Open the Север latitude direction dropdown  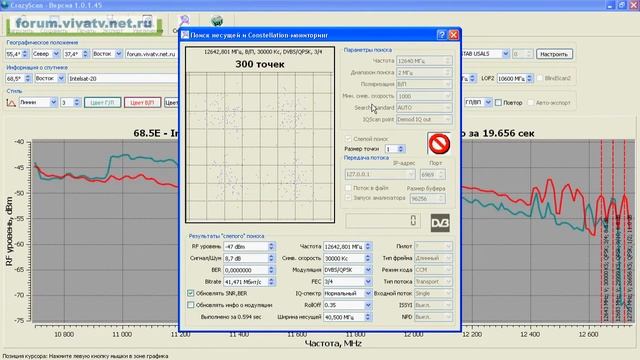coord(56,54)
